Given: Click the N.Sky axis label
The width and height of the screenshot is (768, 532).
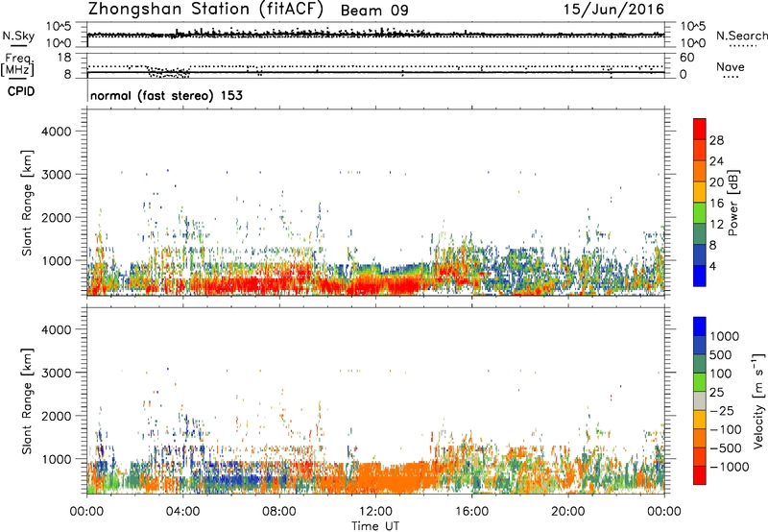Looking at the screenshot, I should pyautogui.click(x=18, y=36).
